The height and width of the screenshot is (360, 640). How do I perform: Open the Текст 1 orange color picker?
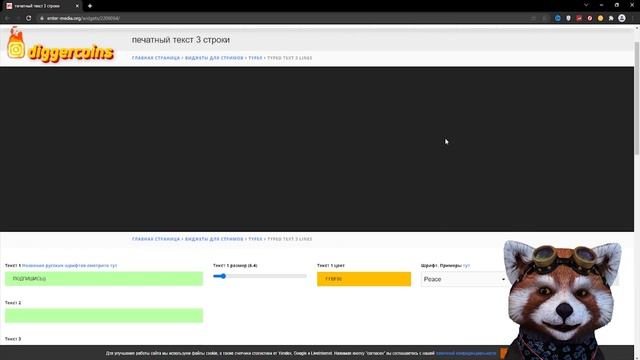pyautogui.click(x=364, y=279)
